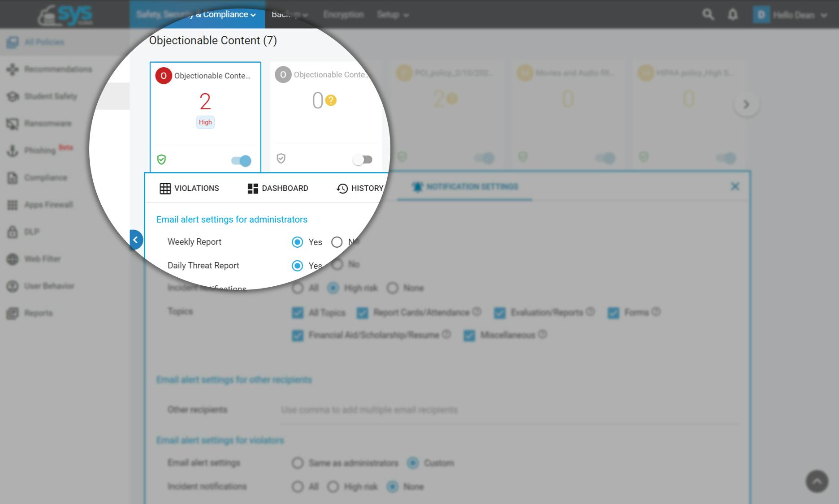
Task: Open the Apps Firewall panel
Action: (48, 205)
